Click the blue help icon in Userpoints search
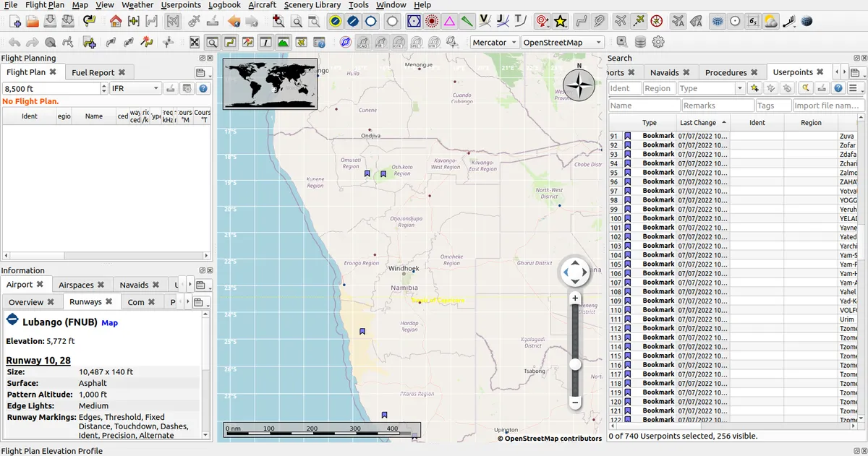This screenshot has height=456, width=868. click(x=838, y=88)
